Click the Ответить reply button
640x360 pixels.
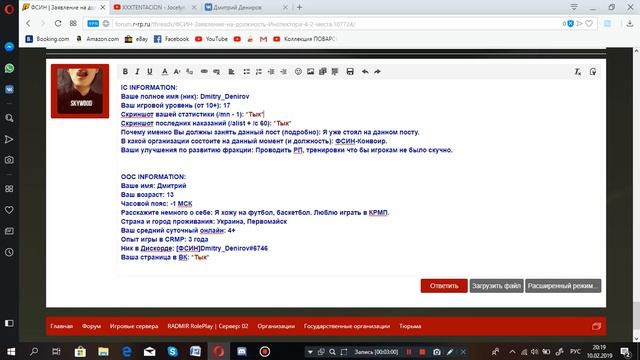[x=444, y=286]
